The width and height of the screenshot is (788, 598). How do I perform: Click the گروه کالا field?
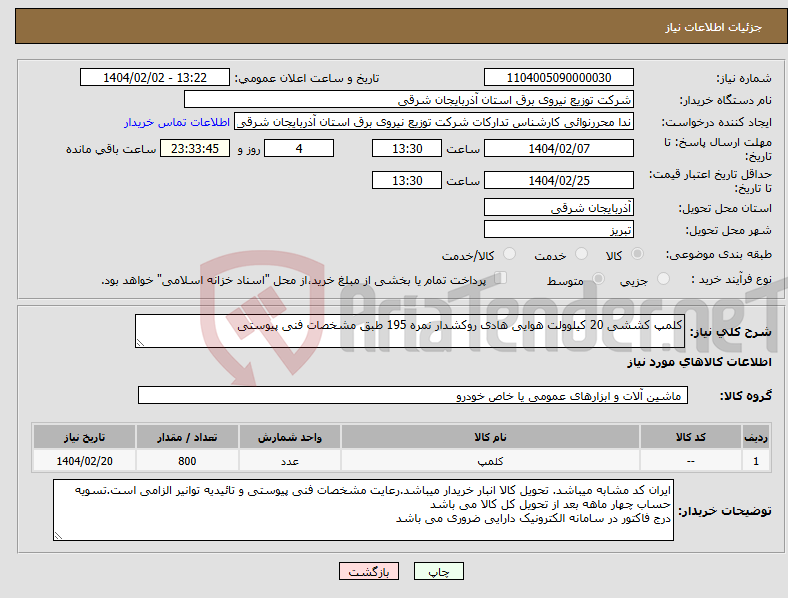(413, 395)
